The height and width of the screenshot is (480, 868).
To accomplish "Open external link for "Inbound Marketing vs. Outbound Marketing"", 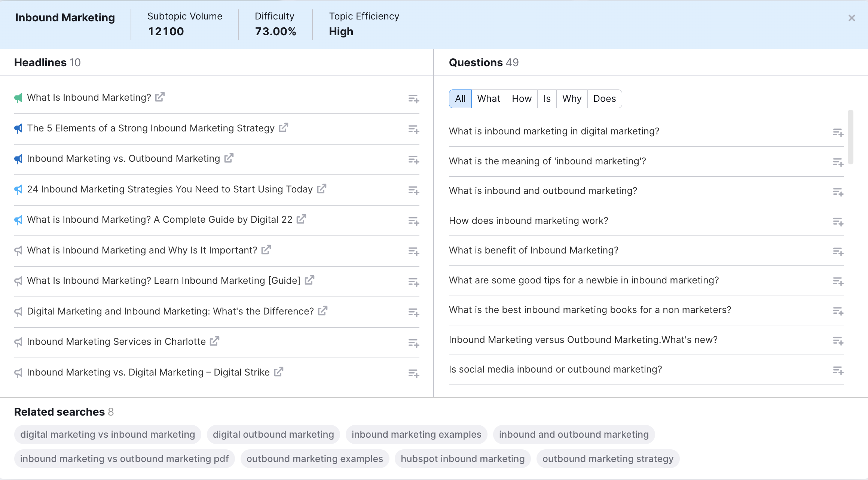I will 229,158.
